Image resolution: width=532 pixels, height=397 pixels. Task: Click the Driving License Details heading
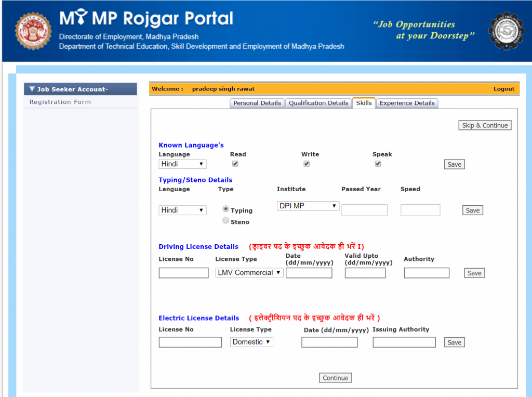(x=198, y=246)
